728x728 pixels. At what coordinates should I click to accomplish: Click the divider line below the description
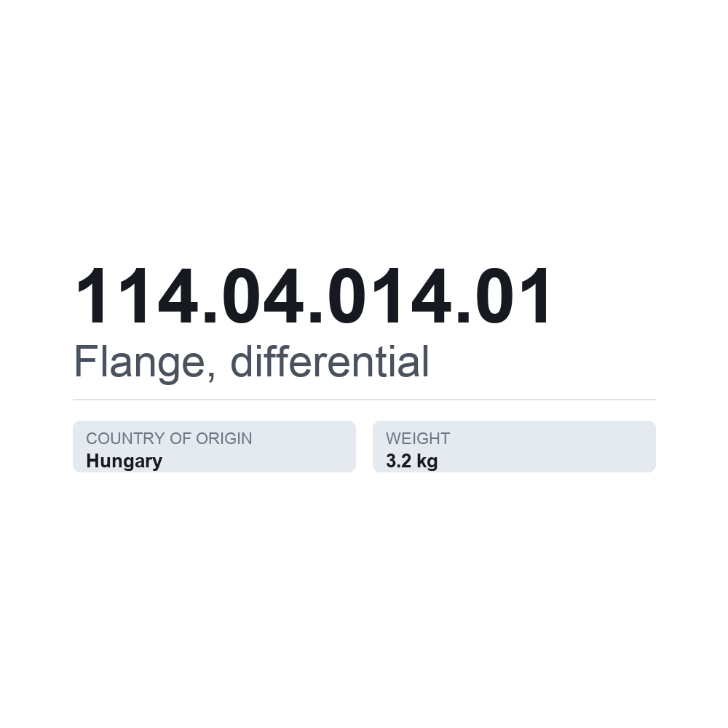[x=365, y=399]
